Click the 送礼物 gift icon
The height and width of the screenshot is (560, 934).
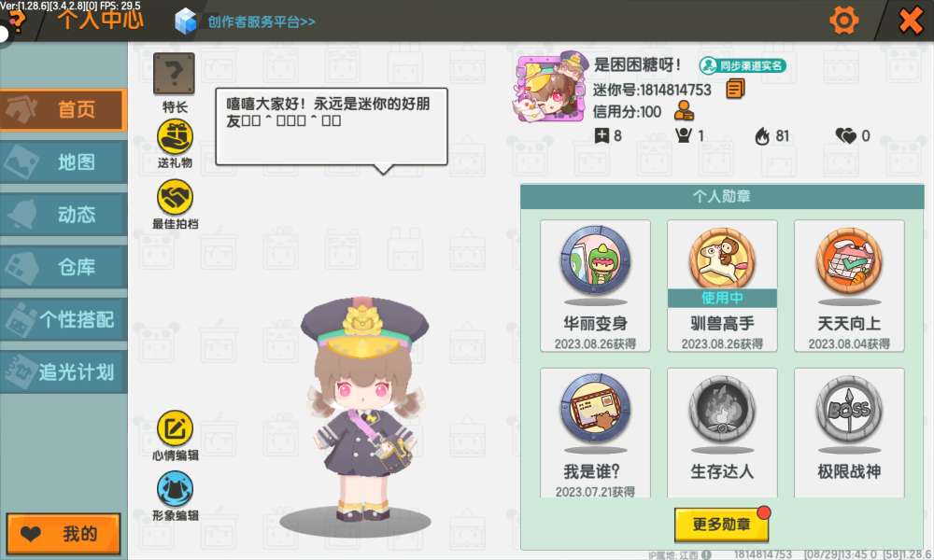(175, 137)
